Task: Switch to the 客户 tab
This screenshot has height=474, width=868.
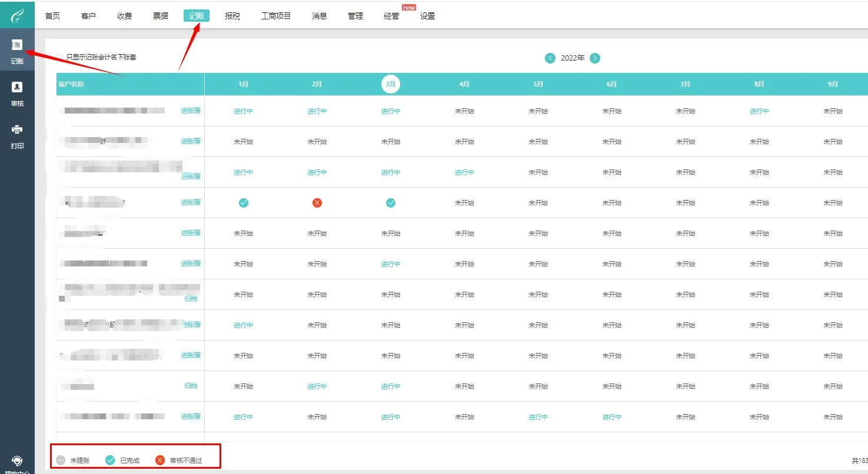Action: pos(88,16)
